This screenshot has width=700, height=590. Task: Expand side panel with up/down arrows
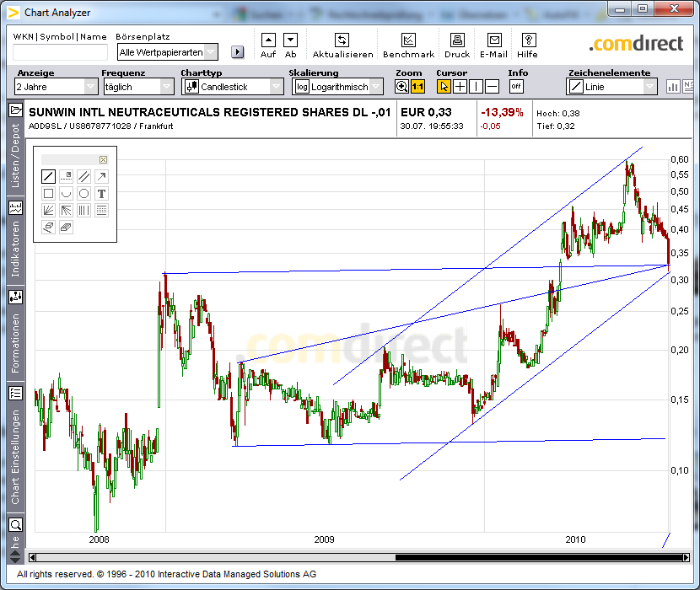tap(15, 557)
